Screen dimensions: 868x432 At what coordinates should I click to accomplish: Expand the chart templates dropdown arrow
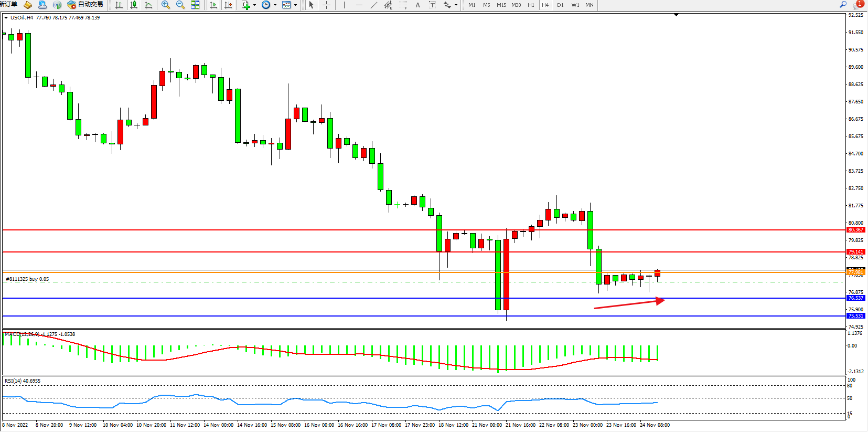click(x=296, y=5)
